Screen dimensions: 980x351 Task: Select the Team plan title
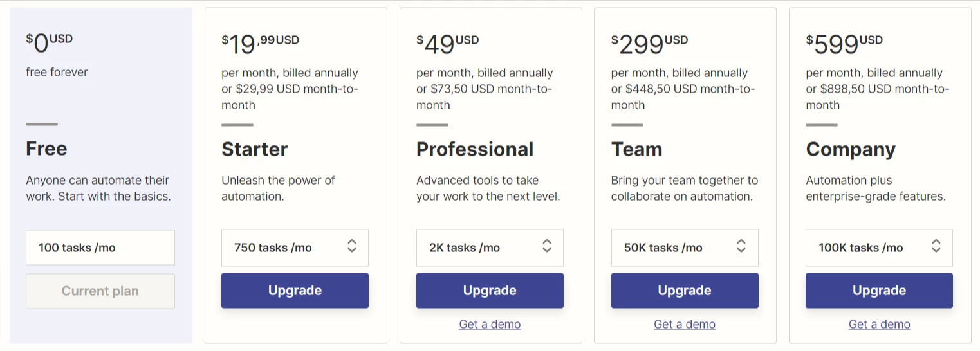tap(636, 149)
